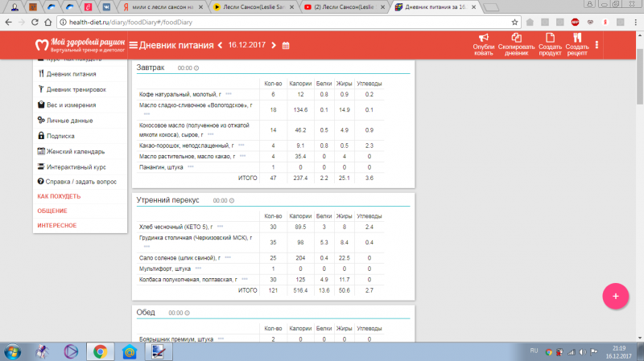Click the Опубликовать megaphone icon

pyautogui.click(x=484, y=37)
